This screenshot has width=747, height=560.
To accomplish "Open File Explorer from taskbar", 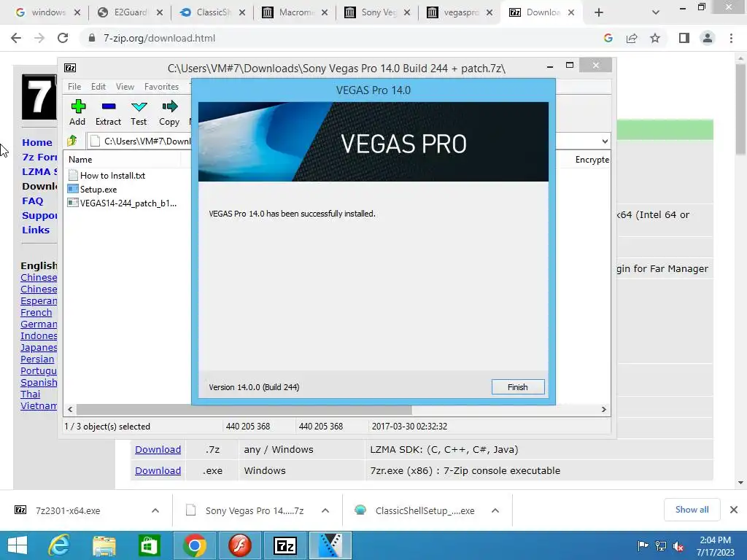I will pos(104,545).
